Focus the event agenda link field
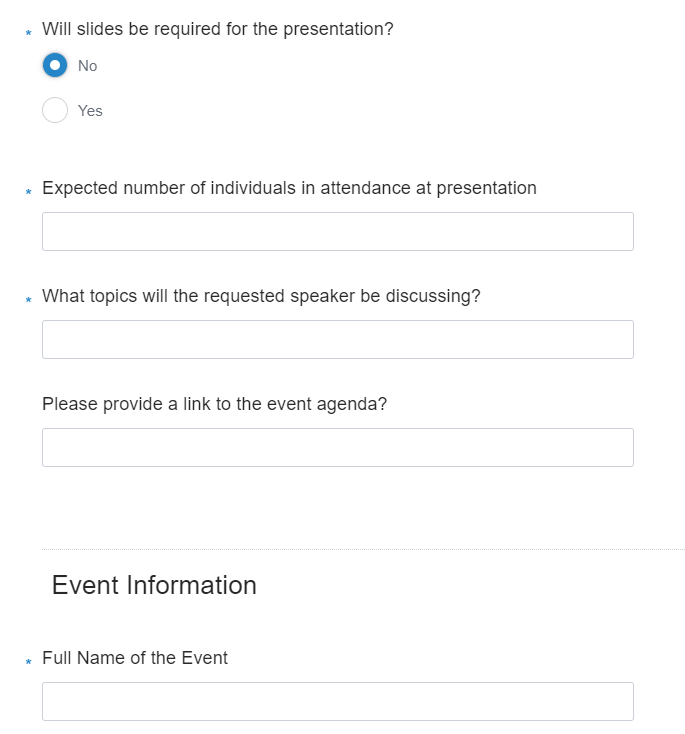Viewport: 685px width, 734px height. (x=337, y=447)
